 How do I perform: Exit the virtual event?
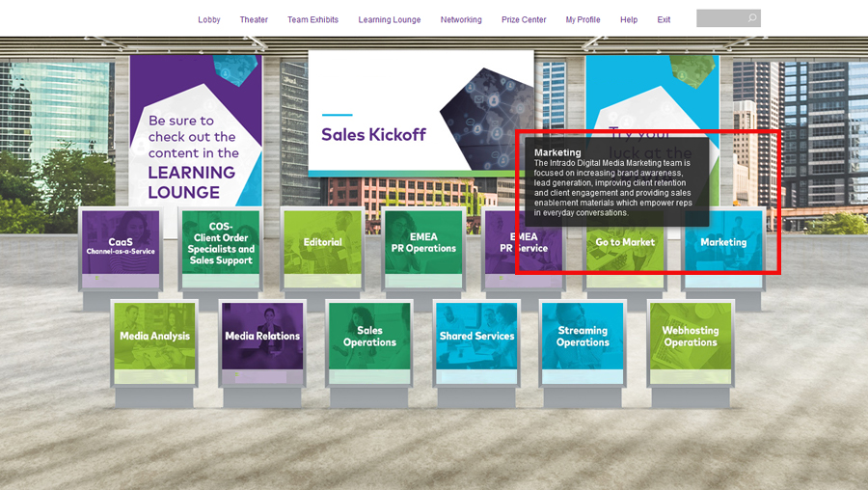[664, 19]
